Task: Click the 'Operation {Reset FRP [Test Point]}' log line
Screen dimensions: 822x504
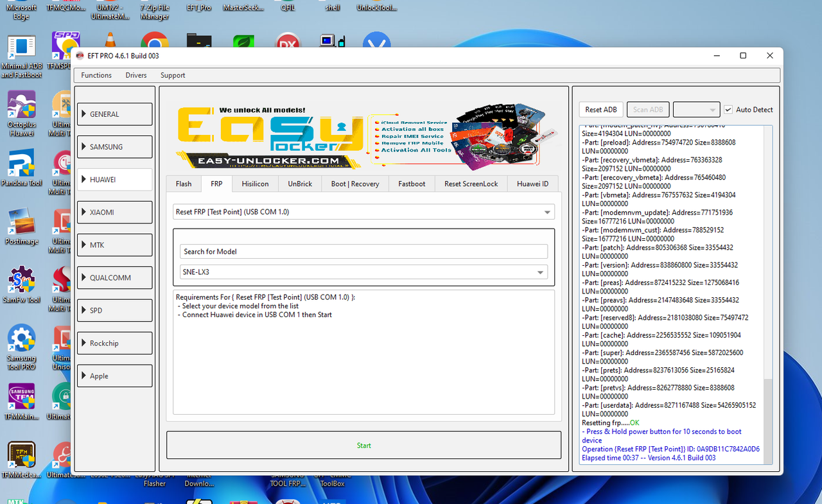Action: point(670,449)
